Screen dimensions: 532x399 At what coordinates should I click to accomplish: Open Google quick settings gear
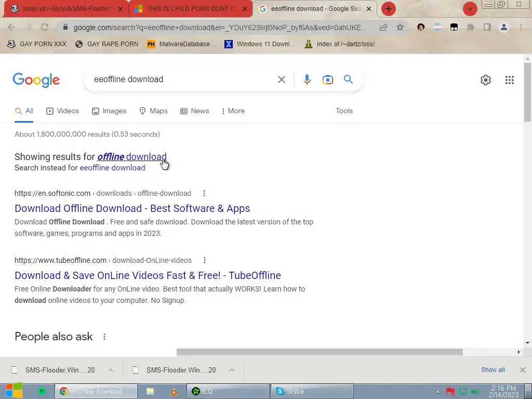pyautogui.click(x=486, y=80)
